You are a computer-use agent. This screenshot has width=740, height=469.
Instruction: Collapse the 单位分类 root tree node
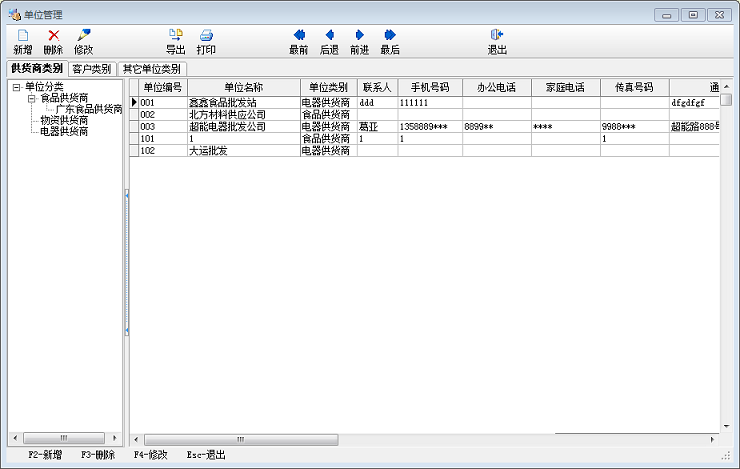17,87
